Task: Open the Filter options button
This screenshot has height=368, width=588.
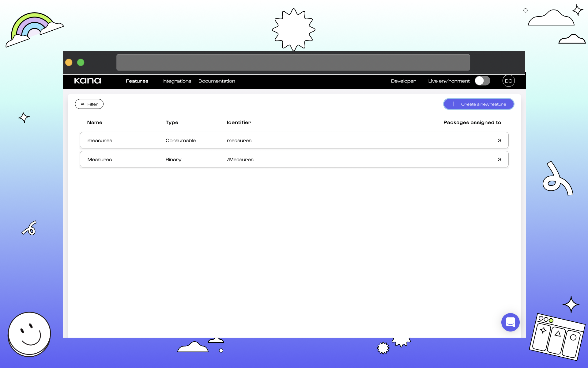Action: tap(89, 104)
